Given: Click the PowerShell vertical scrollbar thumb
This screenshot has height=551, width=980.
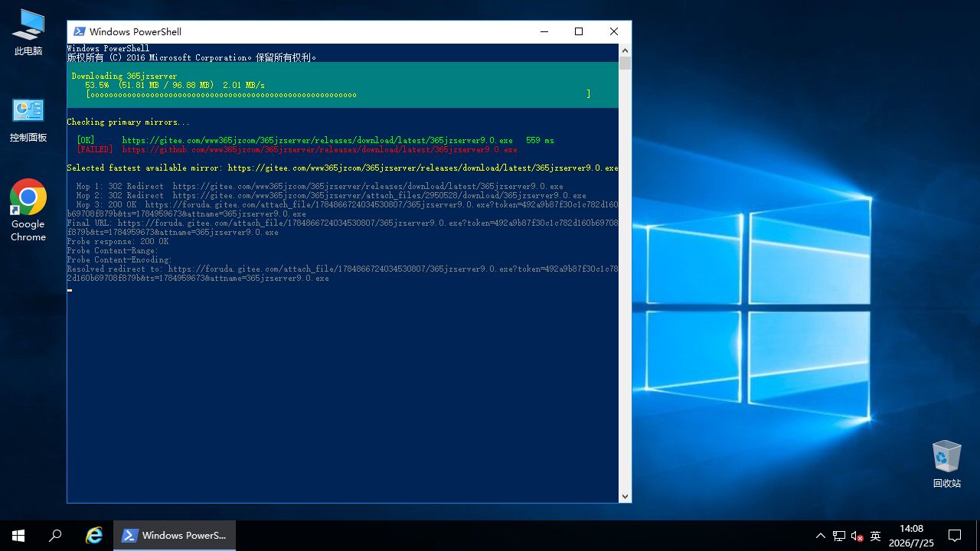Looking at the screenshot, I should [x=625, y=64].
